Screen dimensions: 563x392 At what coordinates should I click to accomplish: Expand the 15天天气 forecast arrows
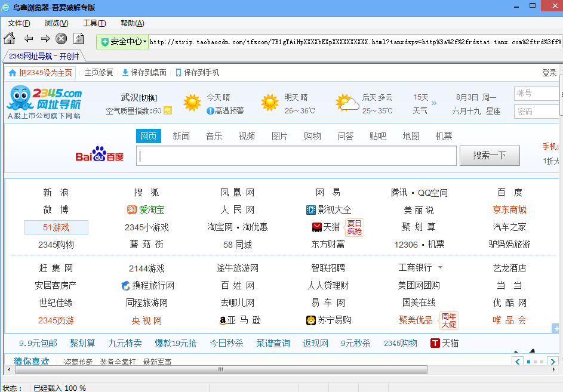coord(434,103)
